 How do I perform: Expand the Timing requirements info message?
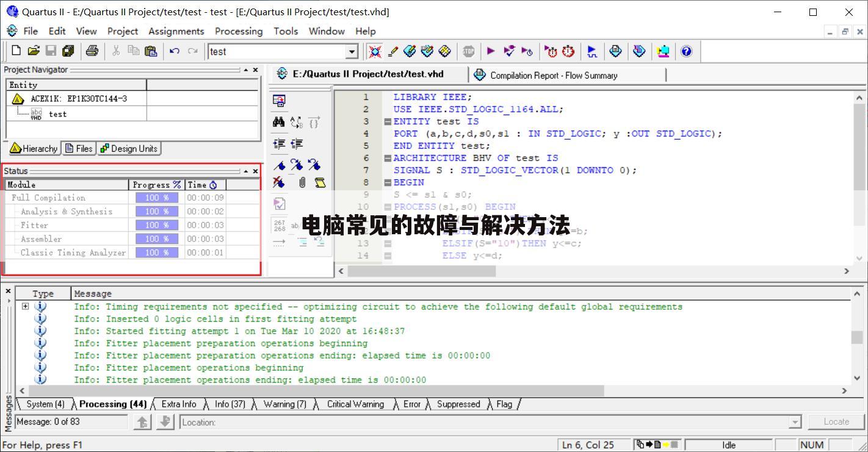pyautogui.click(x=25, y=306)
